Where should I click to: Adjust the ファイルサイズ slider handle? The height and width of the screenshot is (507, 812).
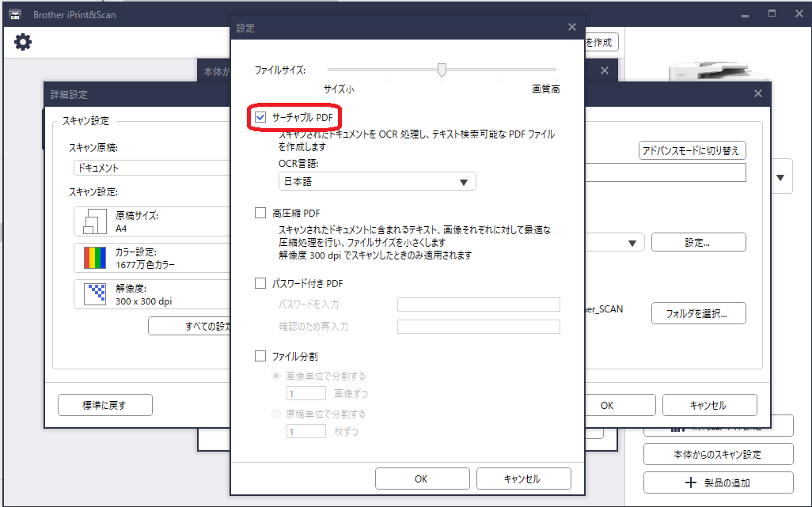[442, 70]
